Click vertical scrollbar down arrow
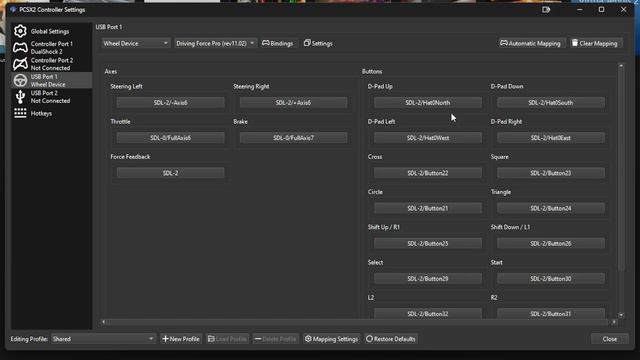 (x=621, y=315)
